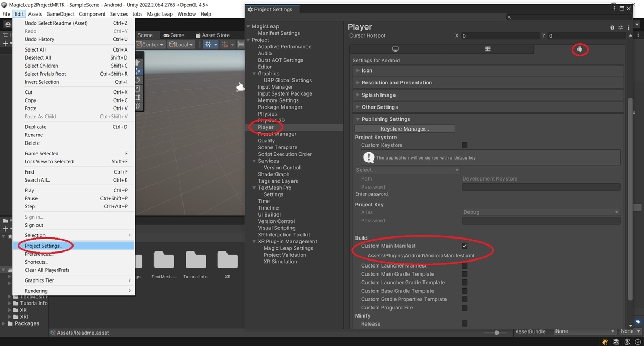
Task: Click the cache server status icon
Action: [x=616, y=342]
